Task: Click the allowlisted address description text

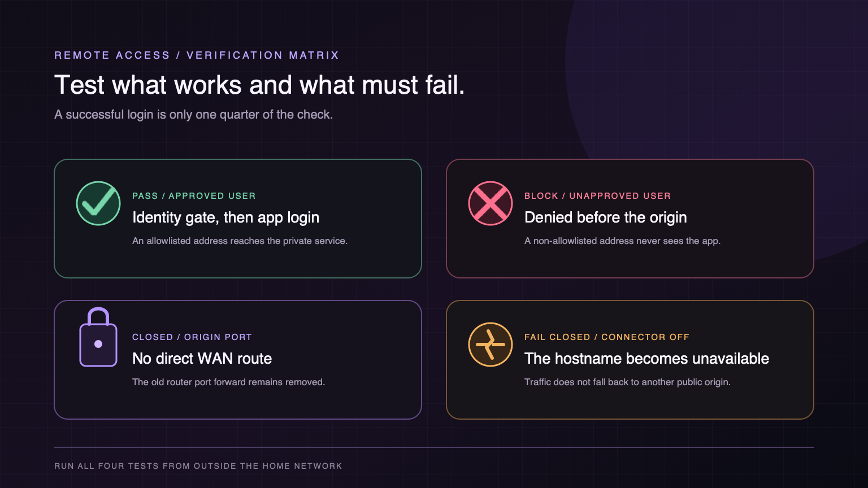Action: coord(240,241)
